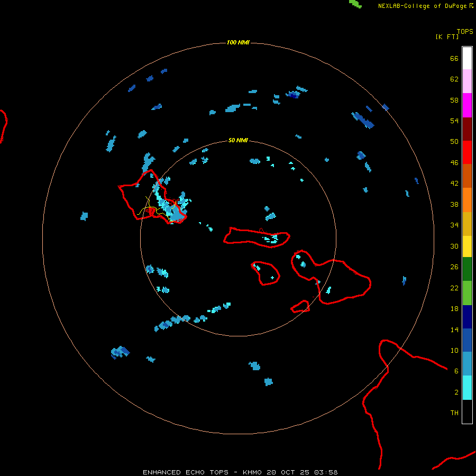476x476 pixels.
Task: Click the legend value 54
Action: click(454, 121)
